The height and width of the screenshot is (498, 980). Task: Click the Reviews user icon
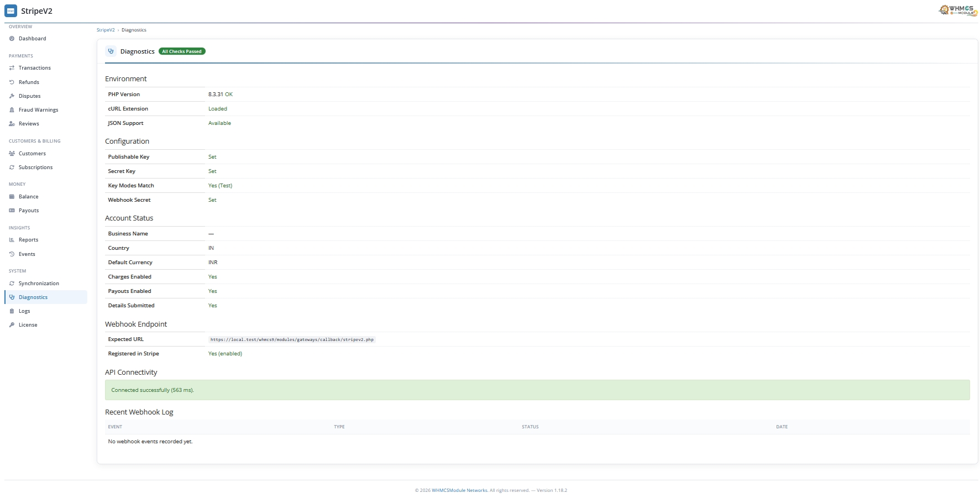click(x=12, y=124)
